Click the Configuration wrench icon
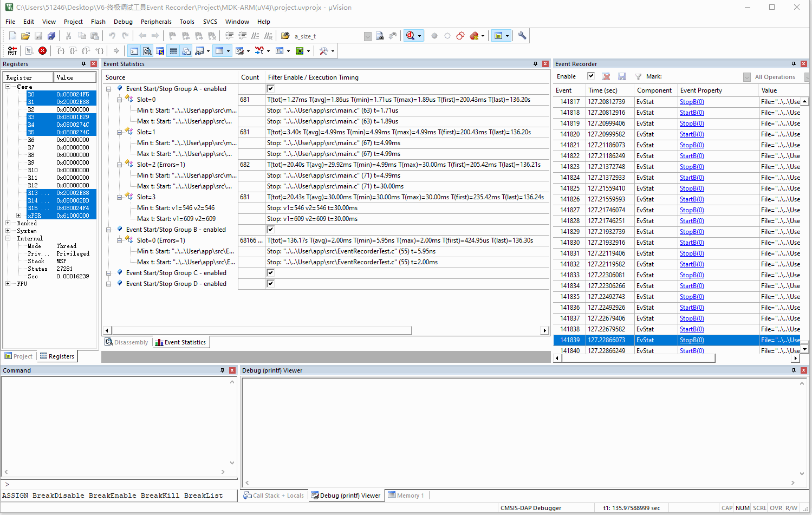The image size is (812, 515). click(x=522, y=36)
